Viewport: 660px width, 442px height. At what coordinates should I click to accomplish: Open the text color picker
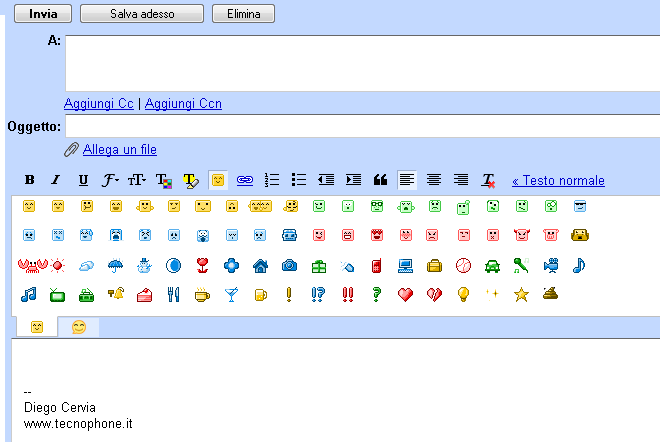coord(164,180)
